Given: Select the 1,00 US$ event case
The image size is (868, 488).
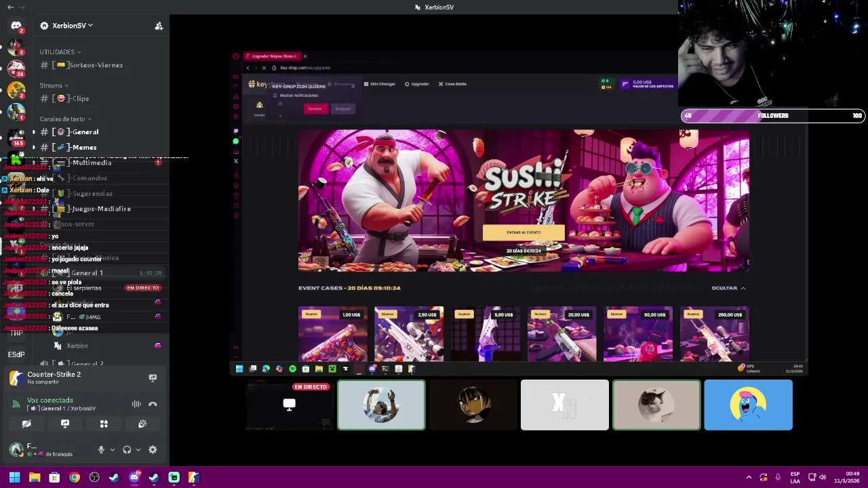Looking at the screenshot, I should tap(333, 333).
